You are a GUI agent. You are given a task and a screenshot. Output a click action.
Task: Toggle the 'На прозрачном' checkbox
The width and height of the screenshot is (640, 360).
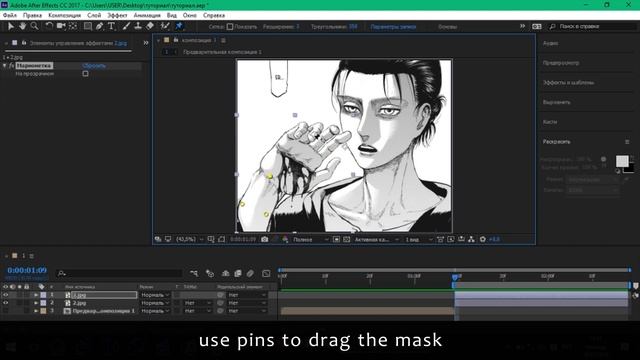point(85,73)
